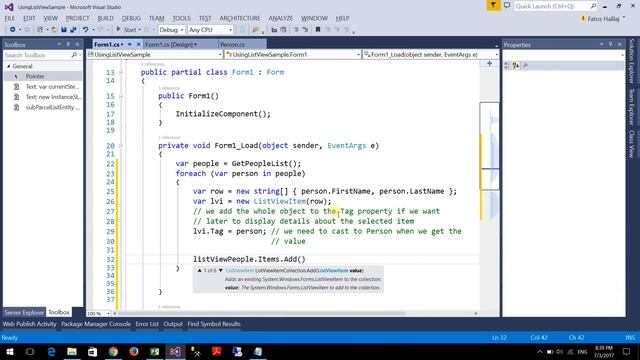Split the editor with the plus button
The image size is (640, 360).
489,64
